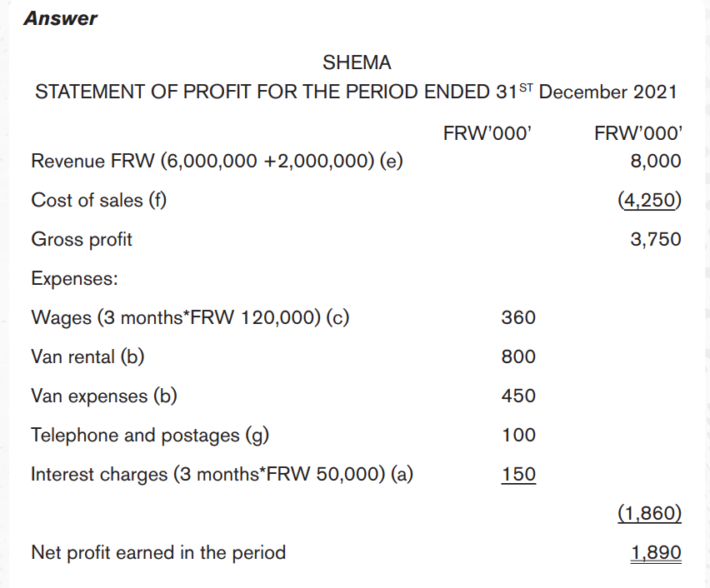Click the Van expenses (b) label
This screenshot has height=588, width=710.
[x=104, y=396]
